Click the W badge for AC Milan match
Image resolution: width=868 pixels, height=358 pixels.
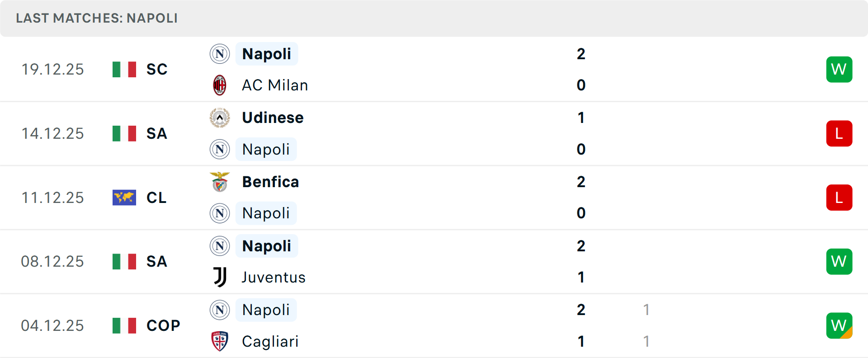839,69
